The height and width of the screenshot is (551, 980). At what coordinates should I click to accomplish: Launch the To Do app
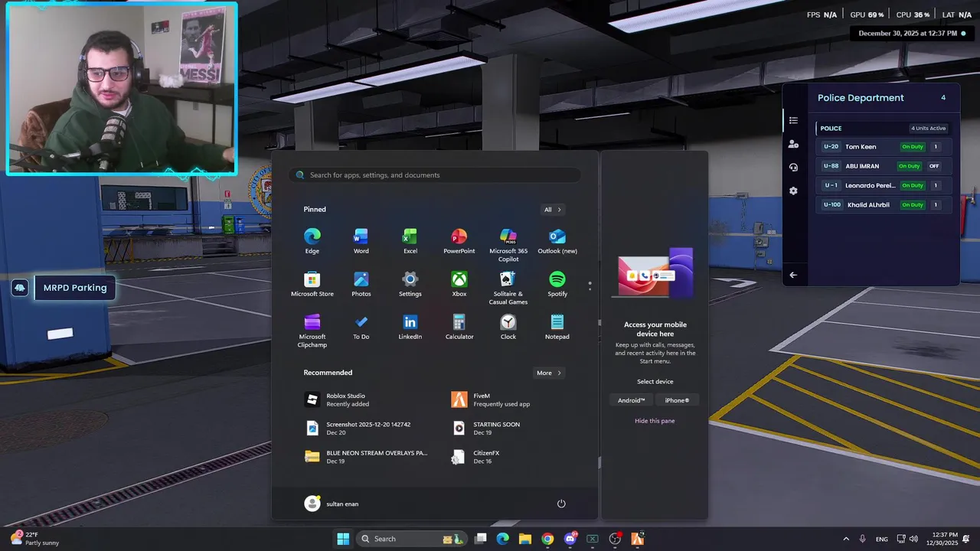361,327
